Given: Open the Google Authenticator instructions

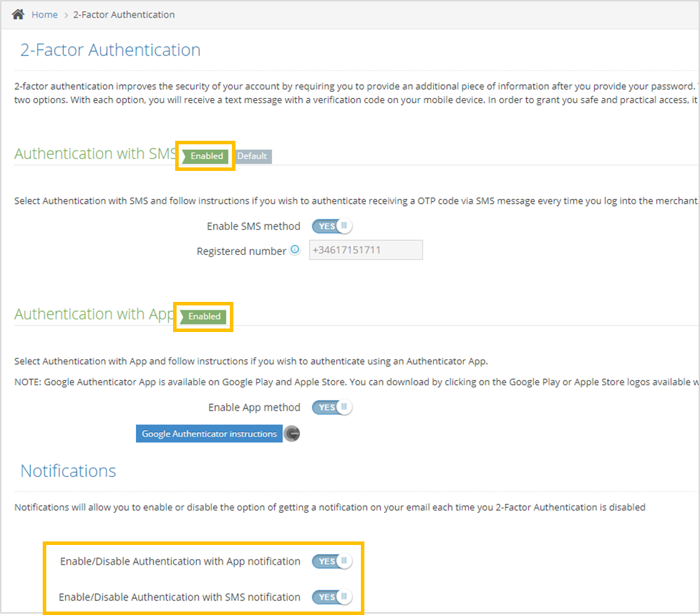Looking at the screenshot, I should click(x=208, y=433).
